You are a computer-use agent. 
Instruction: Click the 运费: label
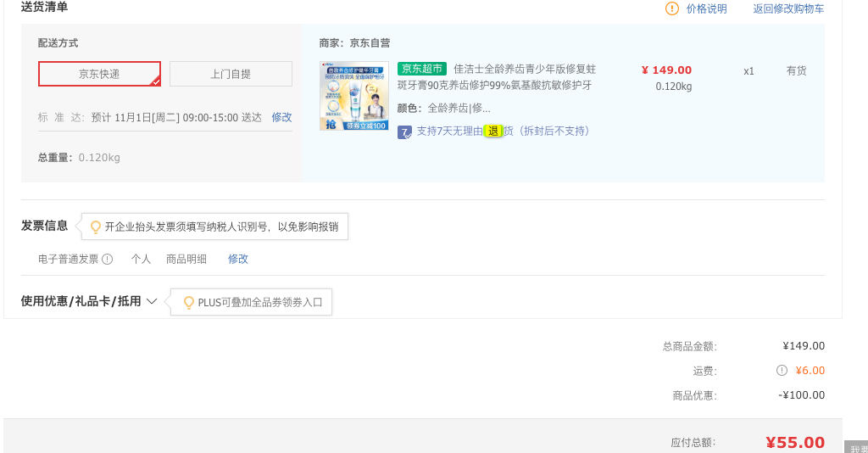click(x=704, y=371)
